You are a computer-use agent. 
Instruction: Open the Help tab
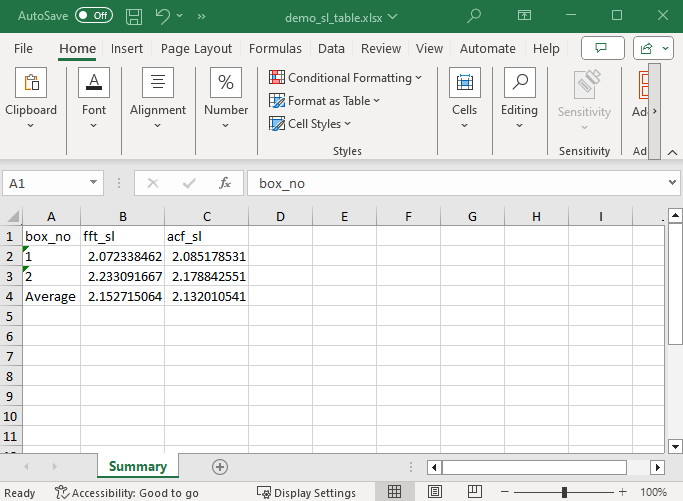point(546,48)
